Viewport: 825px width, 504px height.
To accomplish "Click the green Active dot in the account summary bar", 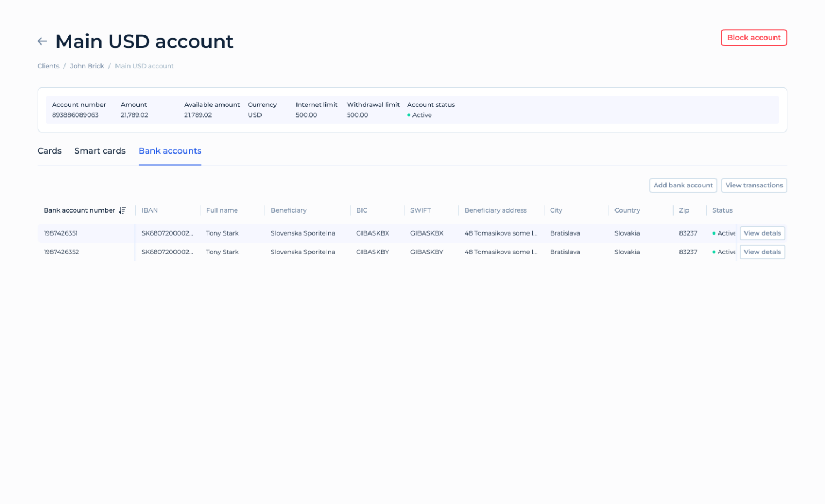I will [x=409, y=115].
